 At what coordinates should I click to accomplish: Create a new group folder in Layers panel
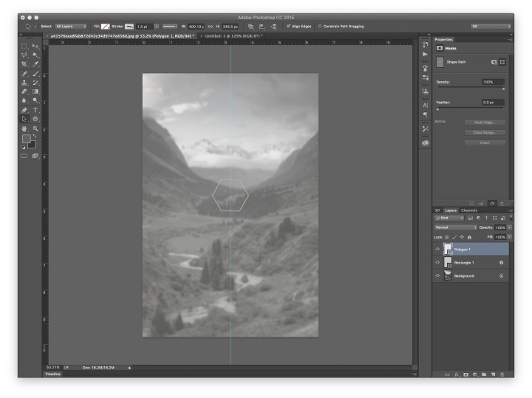[x=484, y=374]
